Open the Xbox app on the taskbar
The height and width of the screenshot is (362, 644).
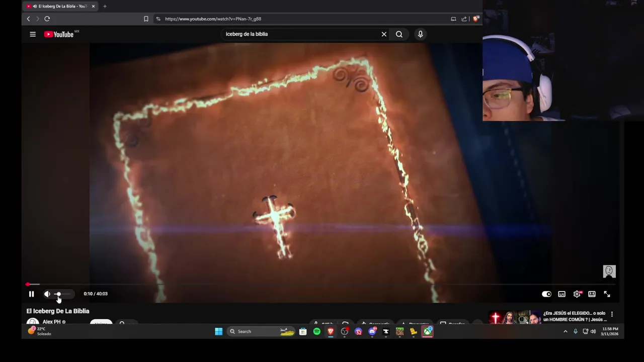[x=427, y=331]
